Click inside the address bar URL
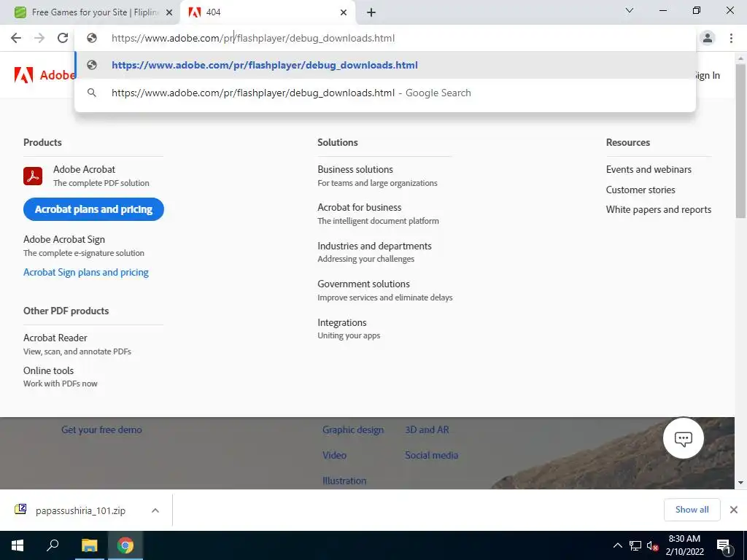747x560 pixels. pyautogui.click(x=252, y=38)
